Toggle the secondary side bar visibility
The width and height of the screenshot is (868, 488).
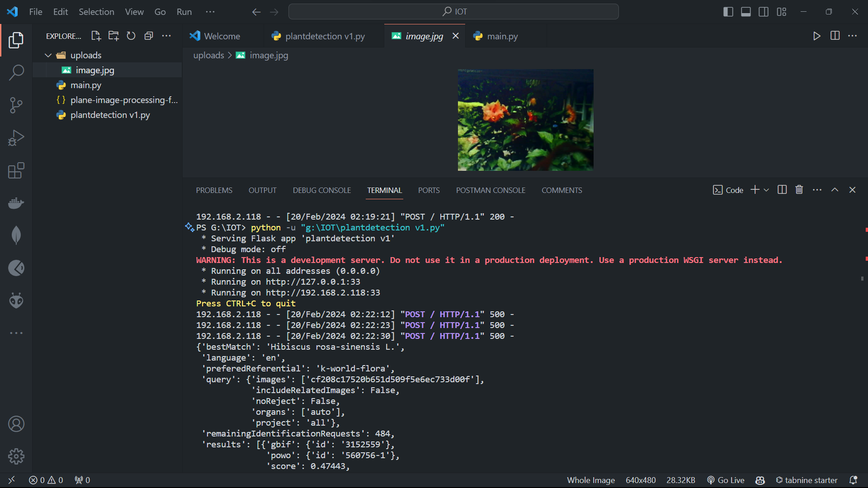pyautogui.click(x=764, y=12)
